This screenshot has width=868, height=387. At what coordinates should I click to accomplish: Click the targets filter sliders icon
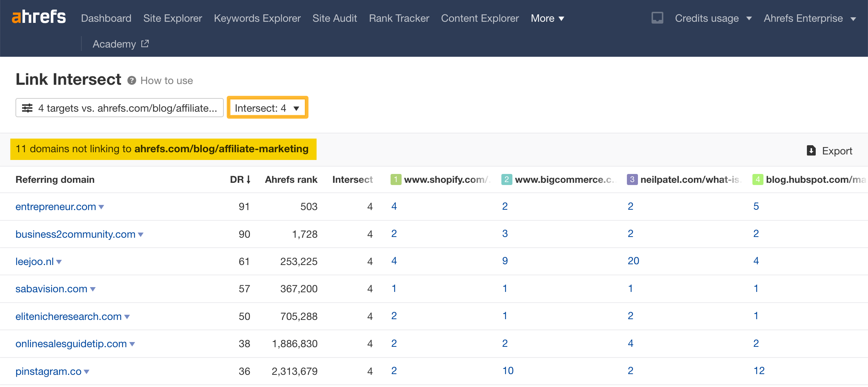27,108
